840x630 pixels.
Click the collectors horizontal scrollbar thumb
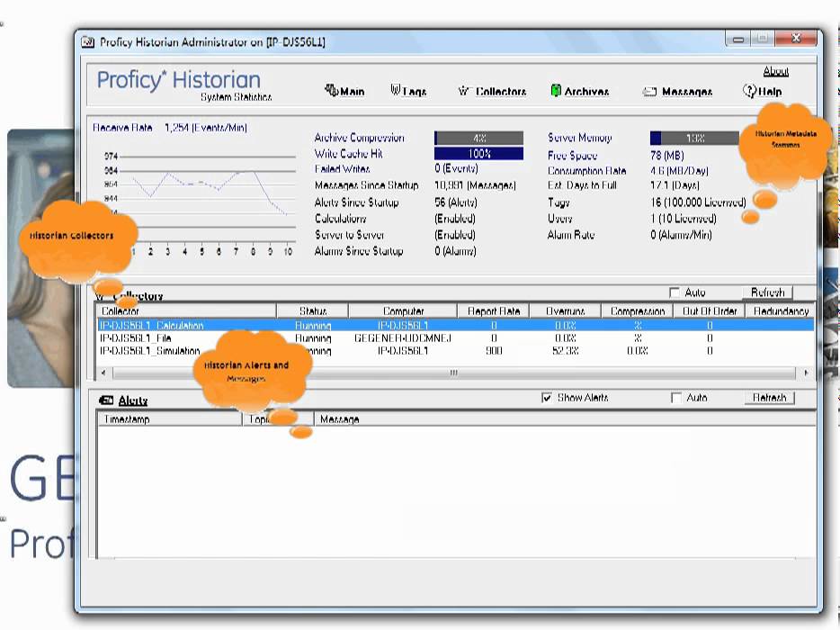coord(454,372)
